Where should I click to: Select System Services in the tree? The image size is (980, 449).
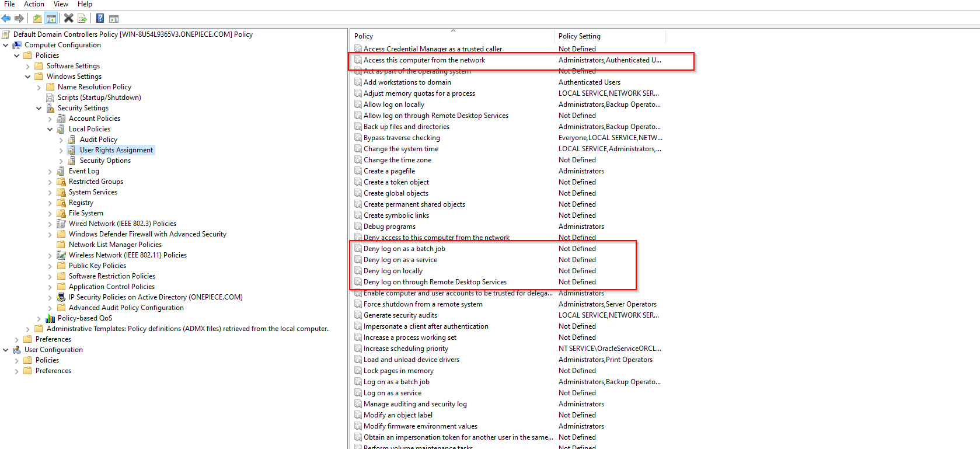[x=93, y=192]
